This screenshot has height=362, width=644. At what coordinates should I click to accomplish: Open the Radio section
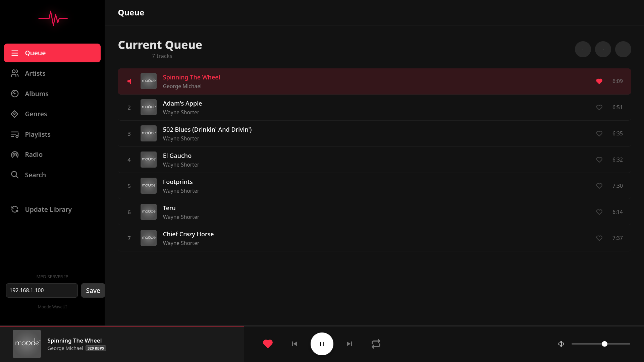pos(34,155)
